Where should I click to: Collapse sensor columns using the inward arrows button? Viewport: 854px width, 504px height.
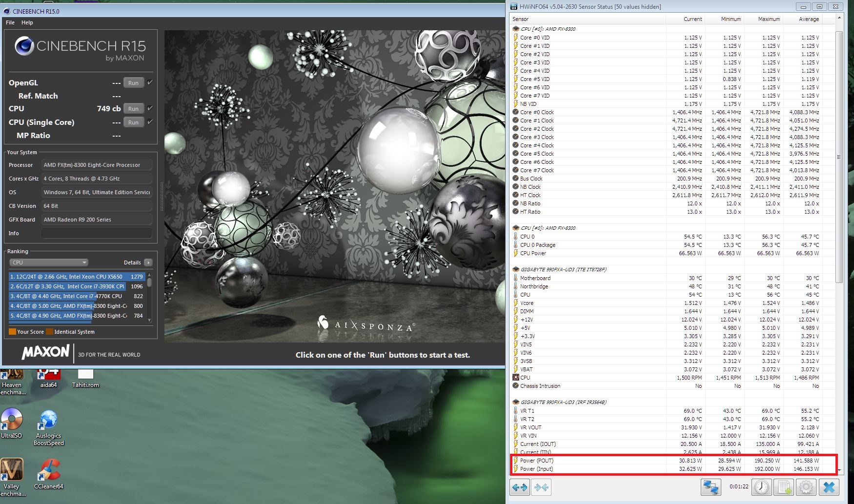click(541, 487)
